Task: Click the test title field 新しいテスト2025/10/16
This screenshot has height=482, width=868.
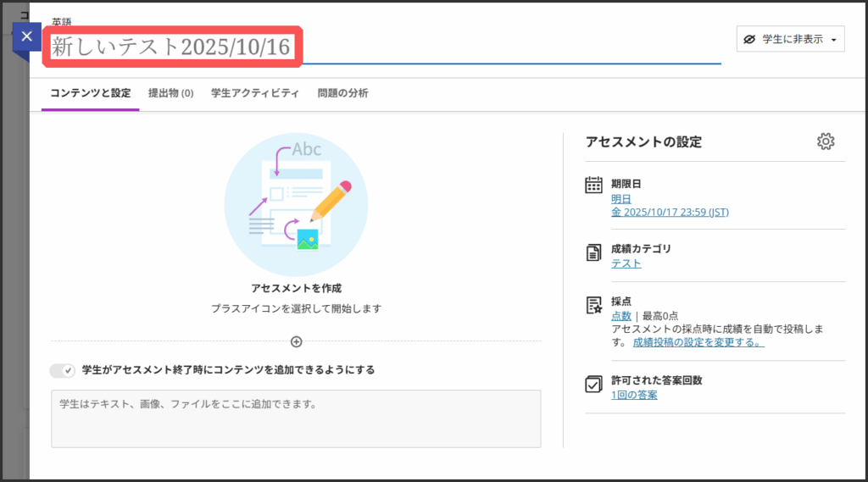Action: 174,47
